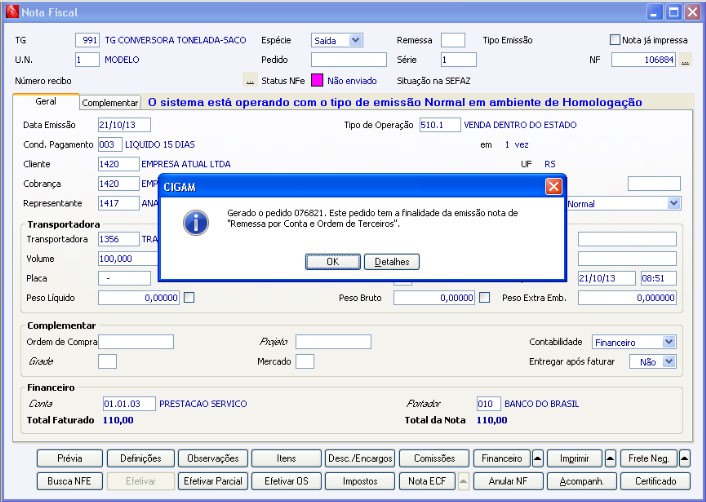
Task: Expand arrow next to Imprimir button
Action: point(611,458)
